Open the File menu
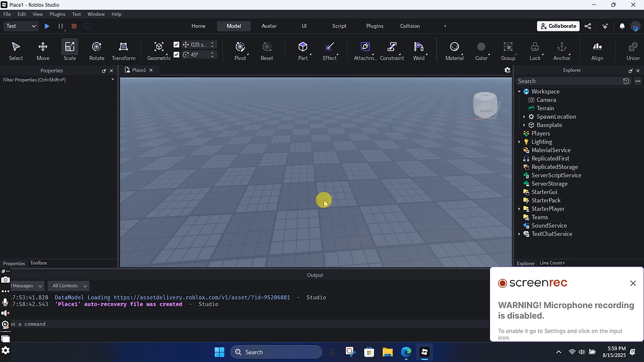The width and height of the screenshot is (644, 362). pos(7,14)
